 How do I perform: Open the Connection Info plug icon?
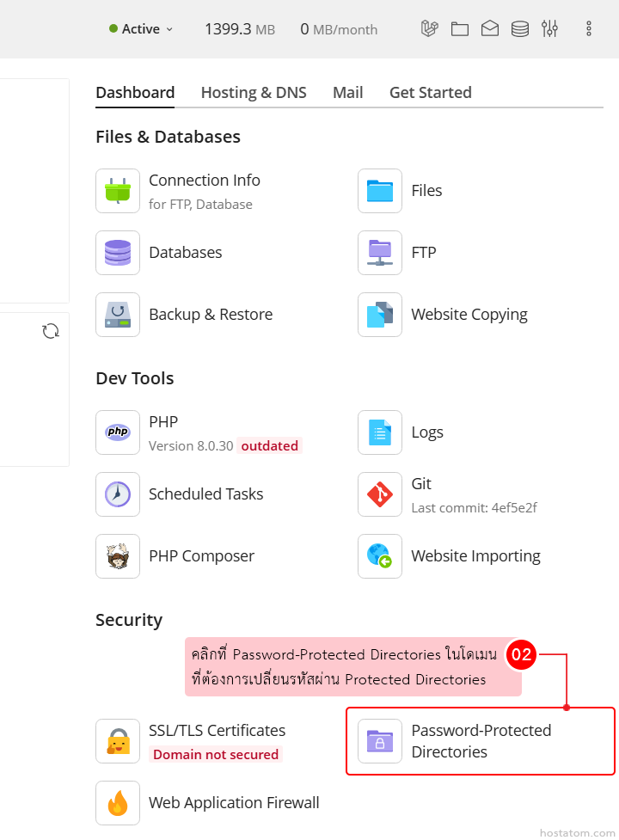pos(118,191)
